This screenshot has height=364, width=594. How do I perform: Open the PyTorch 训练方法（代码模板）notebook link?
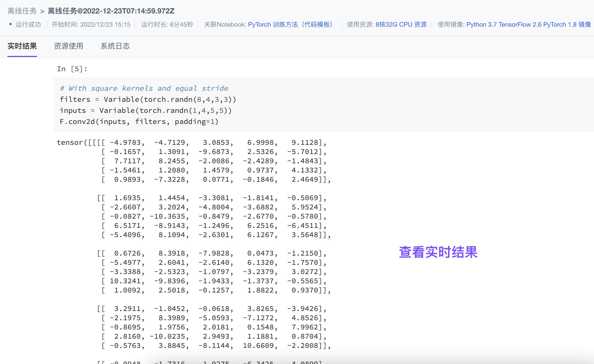[x=290, y=24]
